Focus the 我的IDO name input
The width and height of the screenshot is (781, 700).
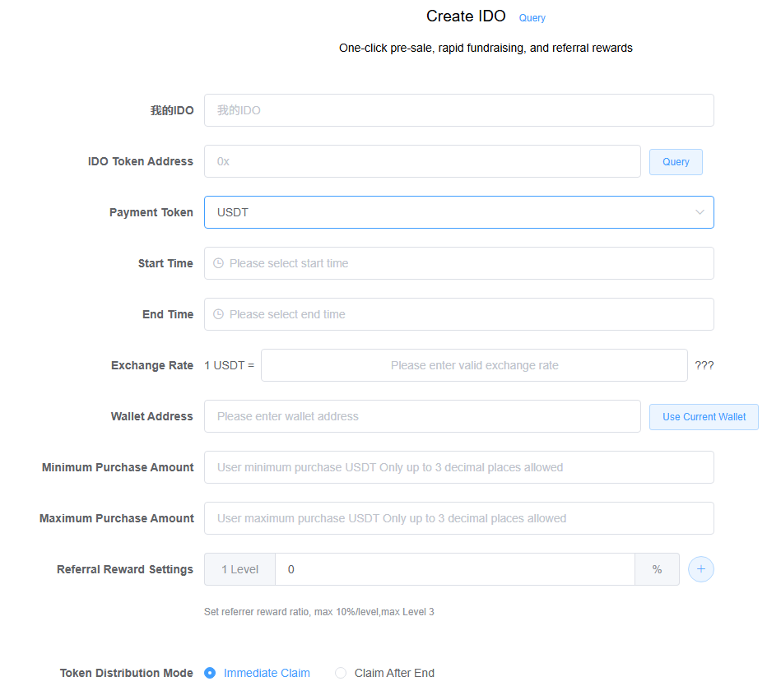(x=458, y=110)
